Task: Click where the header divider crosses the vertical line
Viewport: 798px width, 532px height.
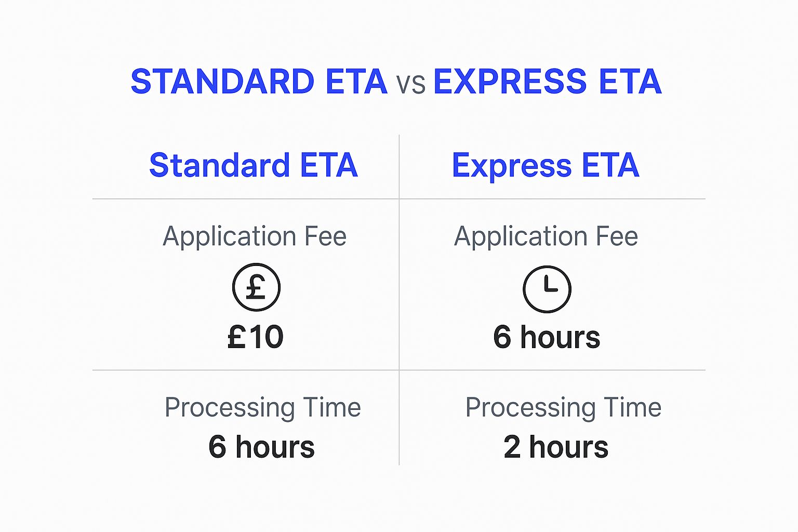Action: pos(399,199)
